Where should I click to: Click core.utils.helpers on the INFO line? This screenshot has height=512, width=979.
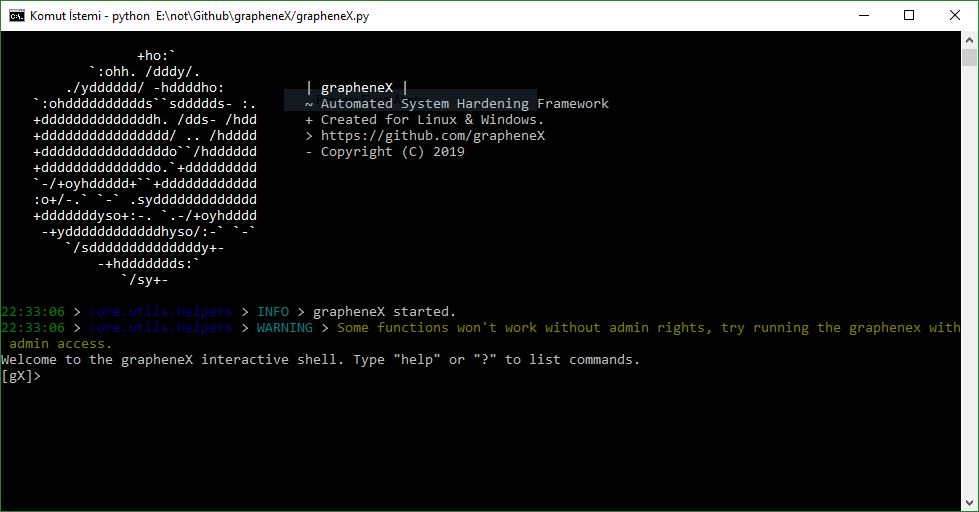pyautogui.click(x=160, y=312)
